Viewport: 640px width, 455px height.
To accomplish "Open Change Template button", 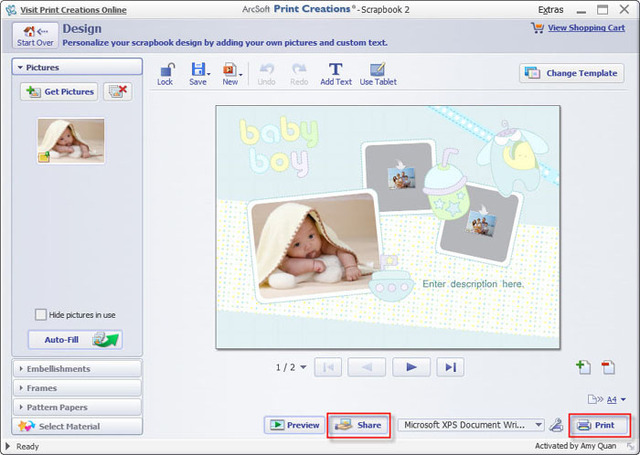I will tap(571, 73).
